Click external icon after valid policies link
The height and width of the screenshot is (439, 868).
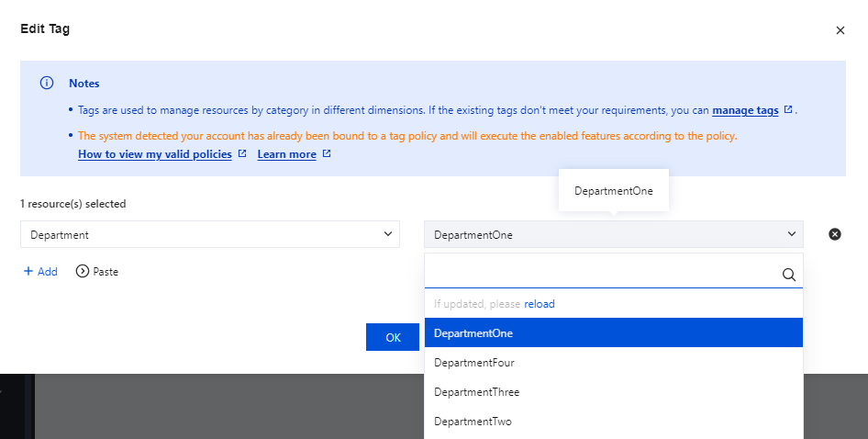pos(242,154)
